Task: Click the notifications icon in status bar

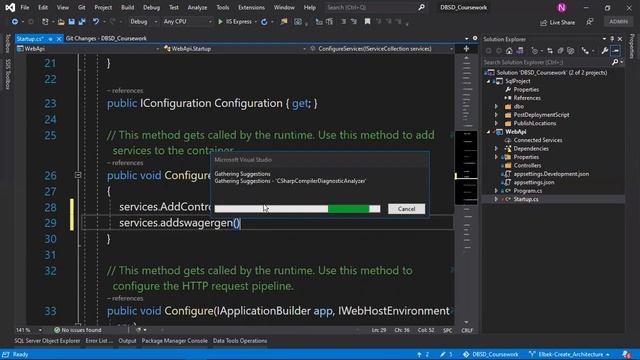Action: (x=627, y=354)
